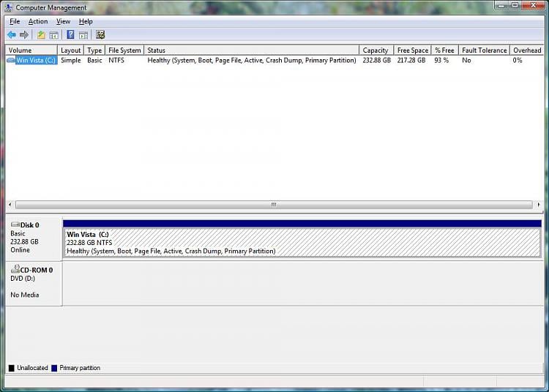Click the Online status under Disk 0
This screenshot has height=392, width=549.
pos(20,250)
